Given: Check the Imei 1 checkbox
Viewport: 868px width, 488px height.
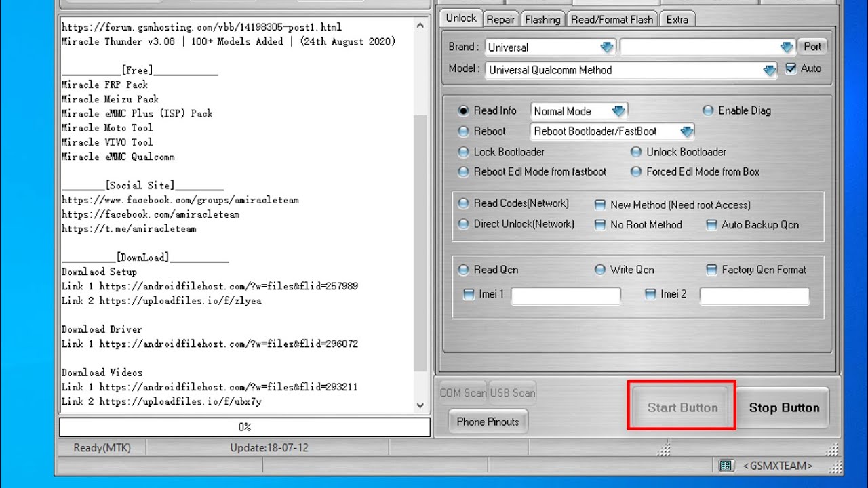Looking at the screenshot, I should (469, 294).
